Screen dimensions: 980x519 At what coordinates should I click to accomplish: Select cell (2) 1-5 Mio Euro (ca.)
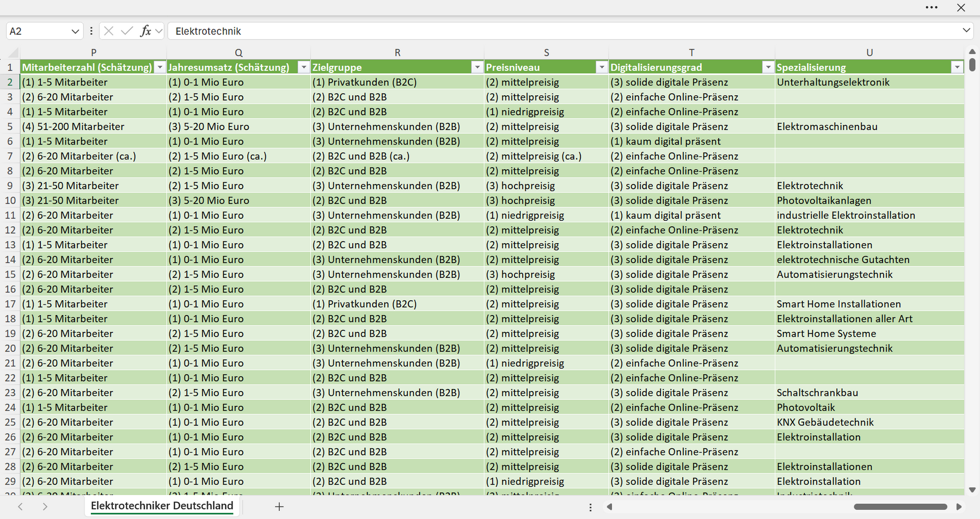point(238,156)
